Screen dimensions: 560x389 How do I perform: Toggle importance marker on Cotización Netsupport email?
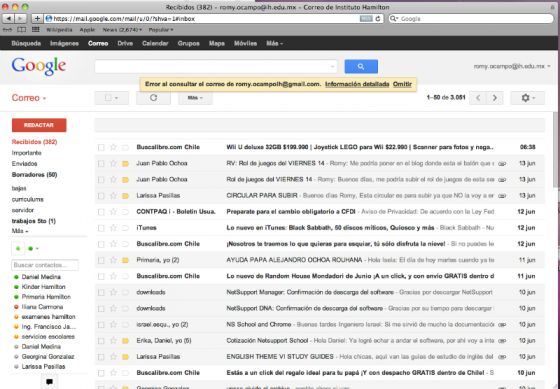pyautogui.click(x=125, y=341)
